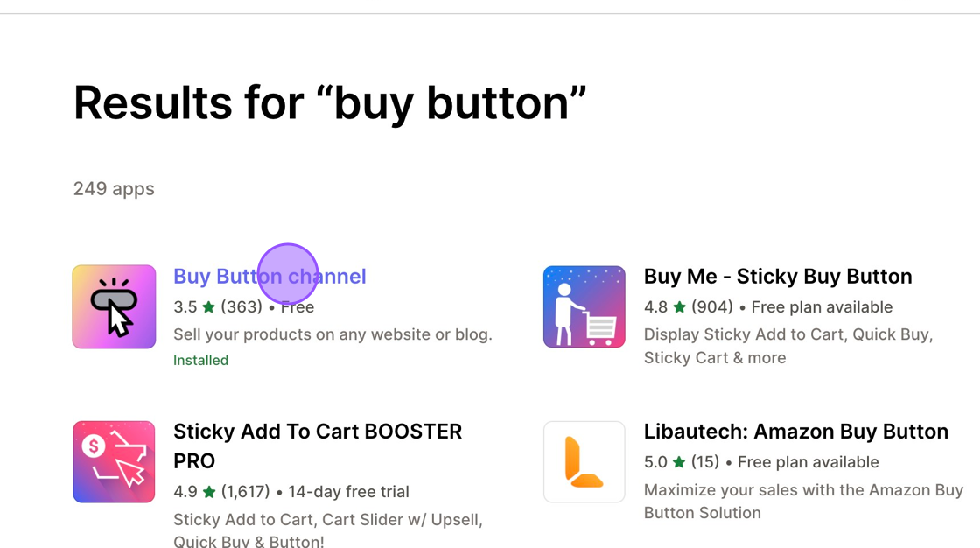Screen dimensions: 980x548
Task: Open the Libautech: Amazon Buy Button listing
Action: (795, 432)
